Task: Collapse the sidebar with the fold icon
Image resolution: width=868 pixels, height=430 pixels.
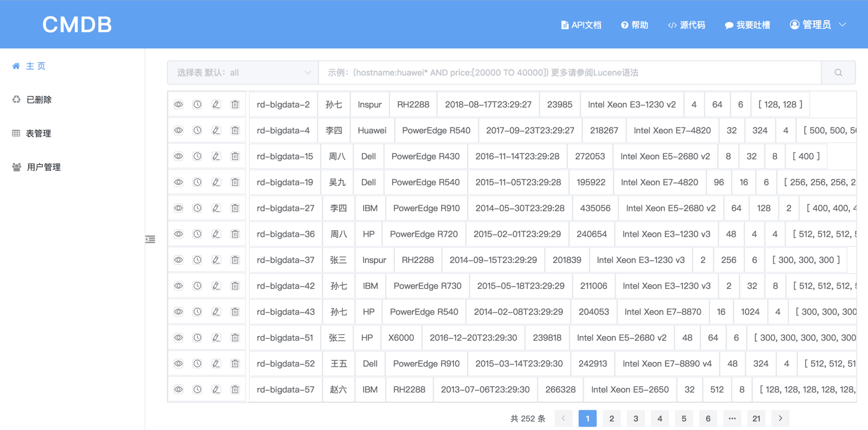Action: (x=150, y=239)
